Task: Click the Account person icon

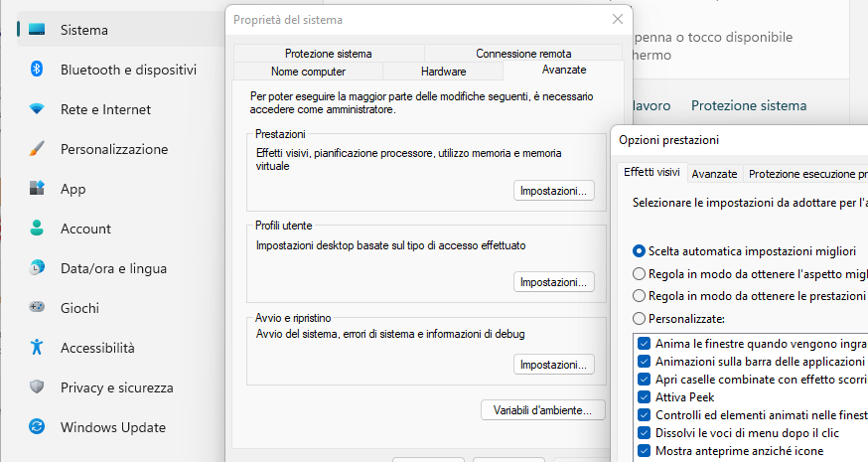Action: [x=37, y=229]
